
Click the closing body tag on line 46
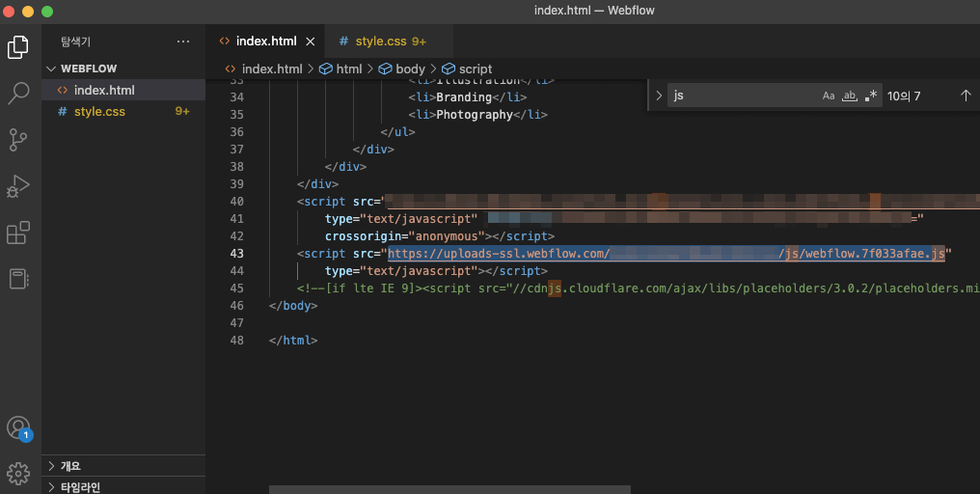293,305
